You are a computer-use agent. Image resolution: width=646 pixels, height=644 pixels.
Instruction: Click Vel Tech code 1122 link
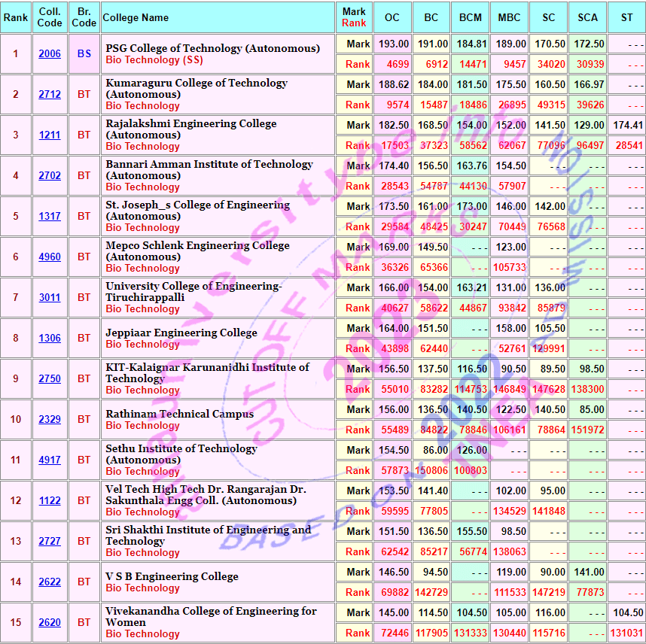(50, 501)
